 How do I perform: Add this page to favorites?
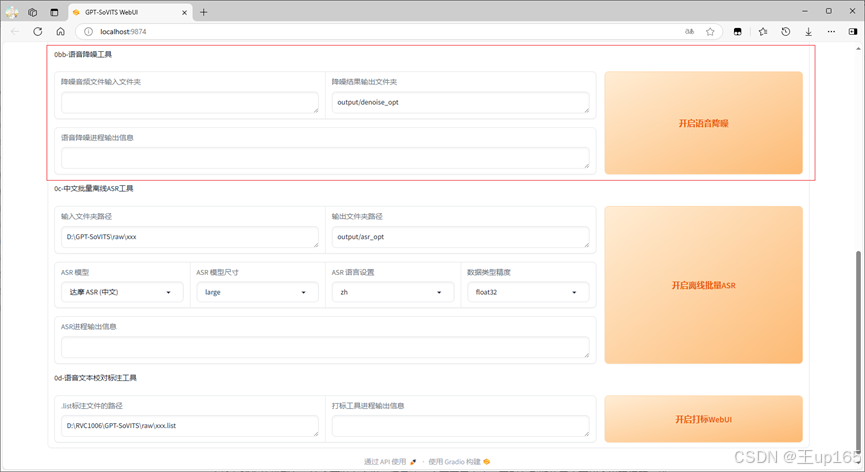[x=710, y=31]
